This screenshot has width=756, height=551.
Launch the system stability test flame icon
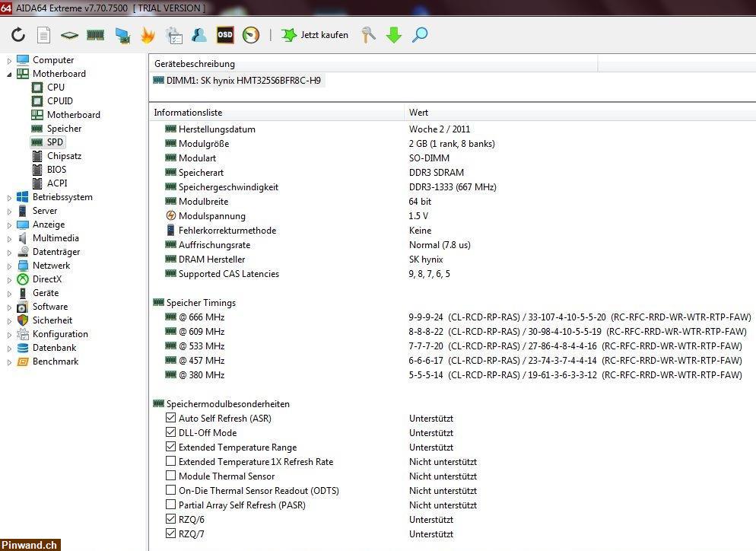click(x=148, y=35)
